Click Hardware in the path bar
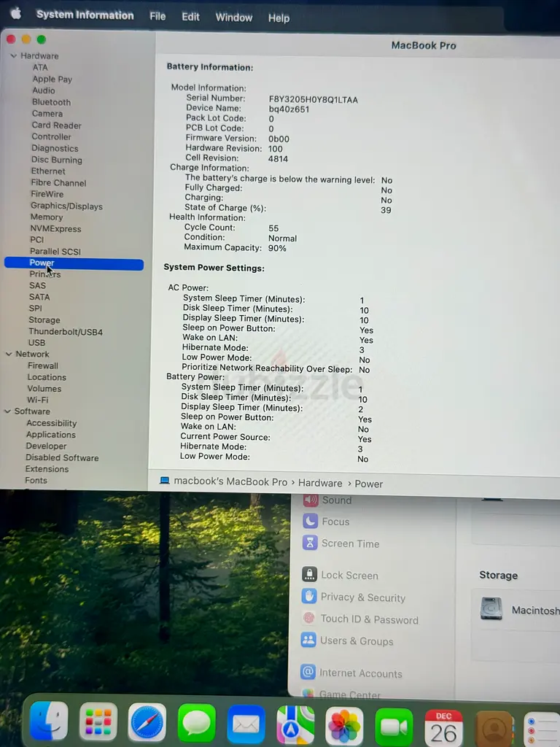The height and width of the screenshot is (747, 560). click(320, 483)
